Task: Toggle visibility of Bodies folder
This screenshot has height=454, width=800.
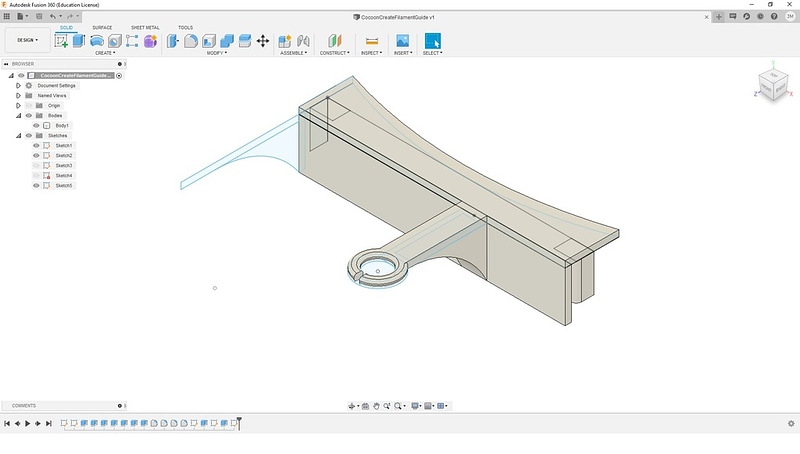Action: 29,115
